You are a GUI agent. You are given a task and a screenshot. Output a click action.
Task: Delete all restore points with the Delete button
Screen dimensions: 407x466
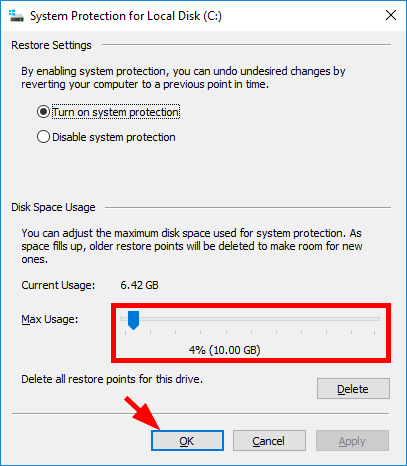[x=353, y=389]
